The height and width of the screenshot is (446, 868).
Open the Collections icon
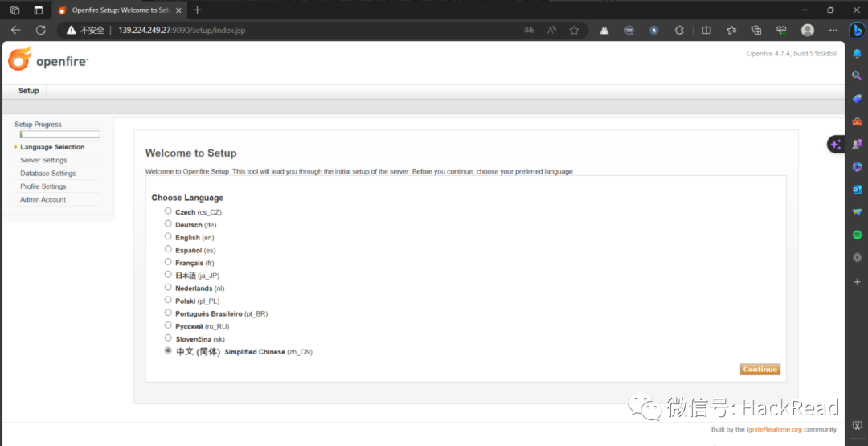tap(757, 30)
